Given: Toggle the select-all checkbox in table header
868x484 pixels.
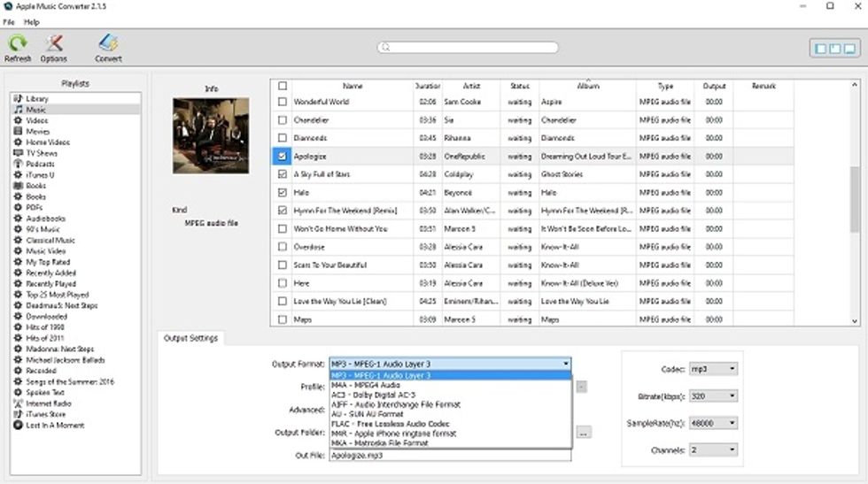Looking at the screenshot, I should 283,86.
